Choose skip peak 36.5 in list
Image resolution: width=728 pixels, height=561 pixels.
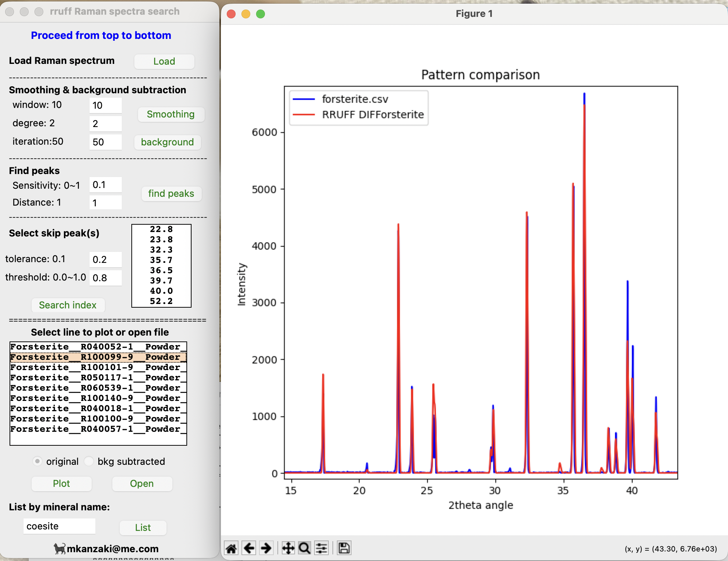(x=161, y=270)
